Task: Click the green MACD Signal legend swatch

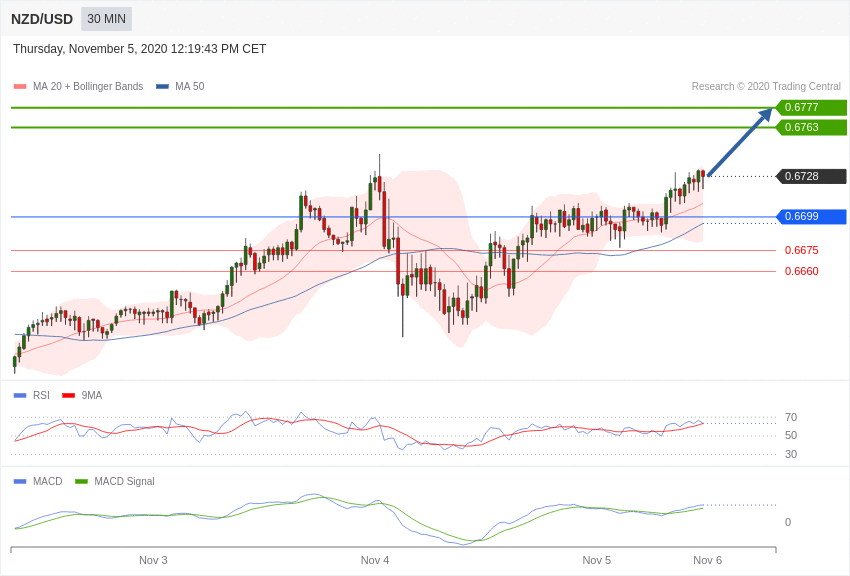Action: point(81,481)
